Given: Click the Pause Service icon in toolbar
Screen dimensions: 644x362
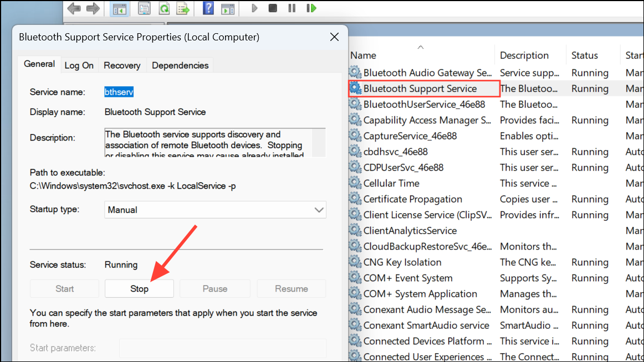Looking at the screenshot, I should (x=292, y=8).
